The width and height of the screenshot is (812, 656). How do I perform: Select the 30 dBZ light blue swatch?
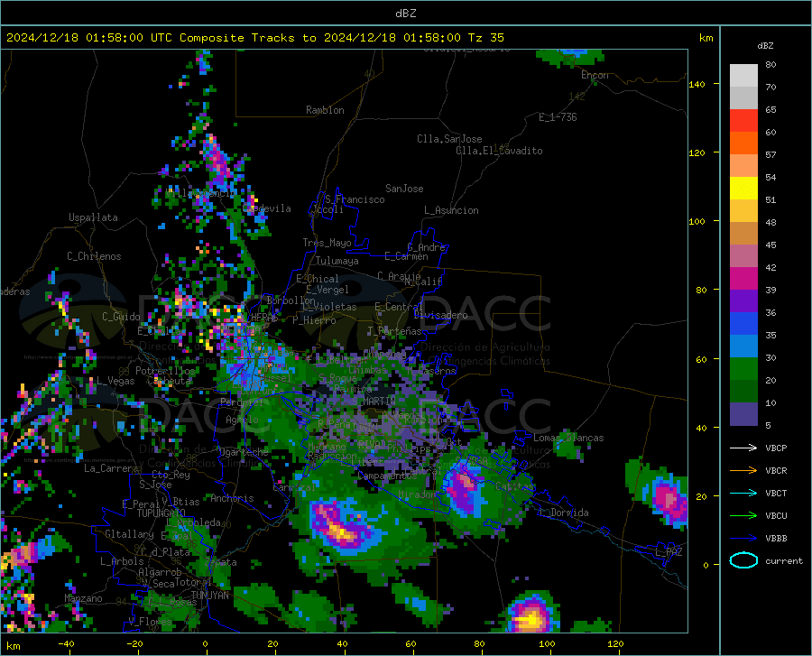[x=743, y=346]
